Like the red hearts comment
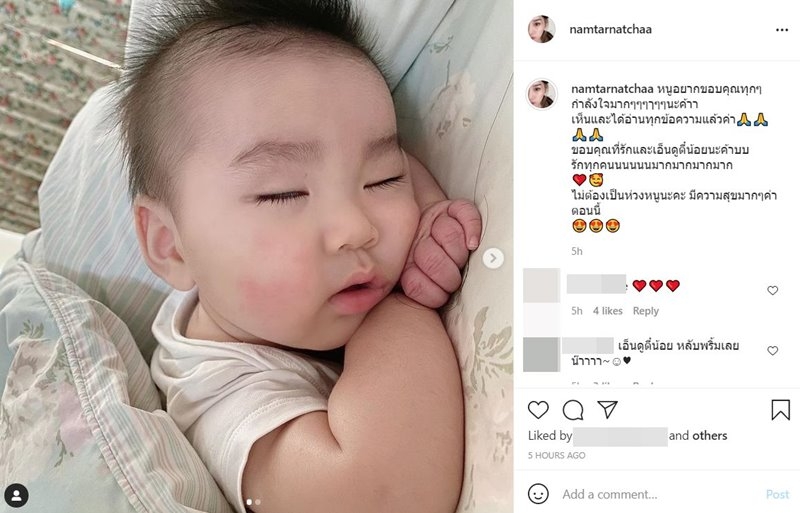This screenshot has height=513, width=800. [x=772, y=290]
